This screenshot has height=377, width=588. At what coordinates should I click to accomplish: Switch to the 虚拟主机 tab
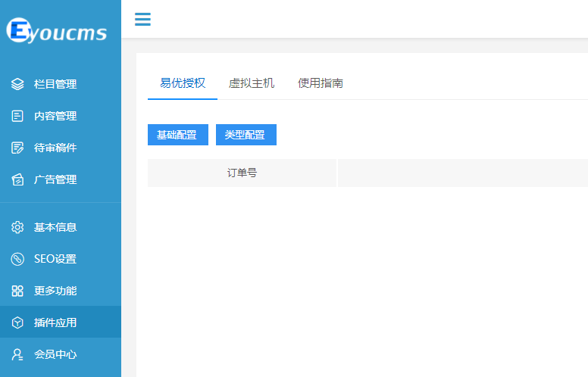[252, 83]
